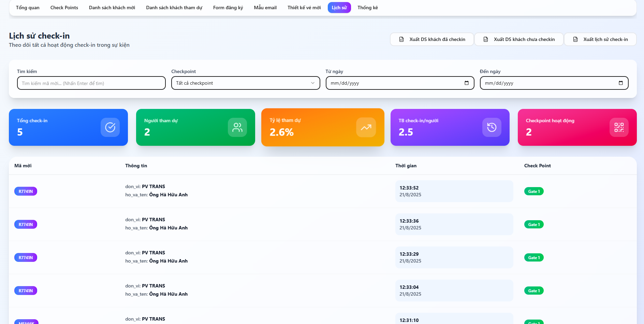Image resolution: width=644 pixels, height=324 pixels.
Task: Click the Xuất DS khách chưa checkin button
Action: pyautogui.click(x=519, y=39)
